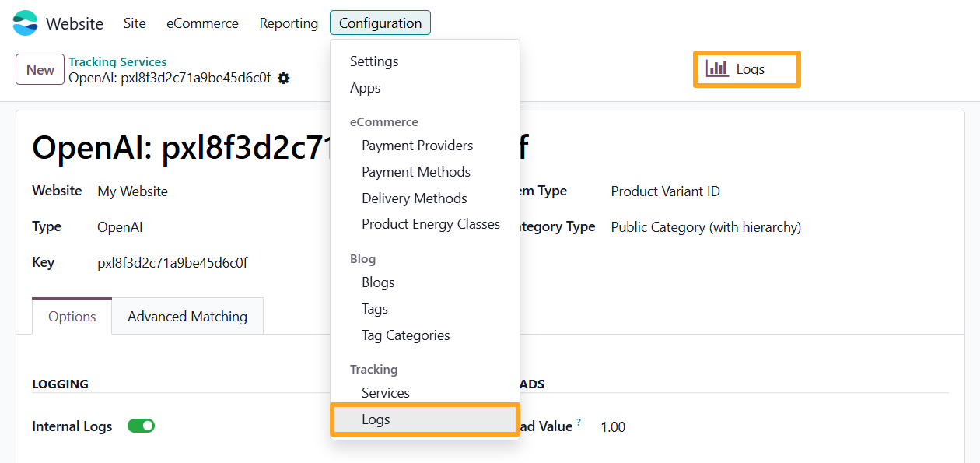
Task: Click the Blog section header in dropdown
Action: coord(363,258)
